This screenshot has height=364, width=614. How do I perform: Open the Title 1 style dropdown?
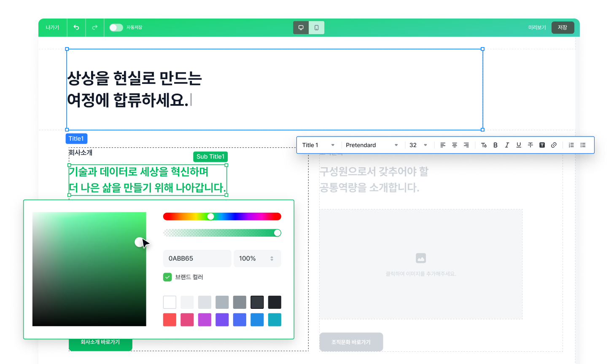click(318, 145)
